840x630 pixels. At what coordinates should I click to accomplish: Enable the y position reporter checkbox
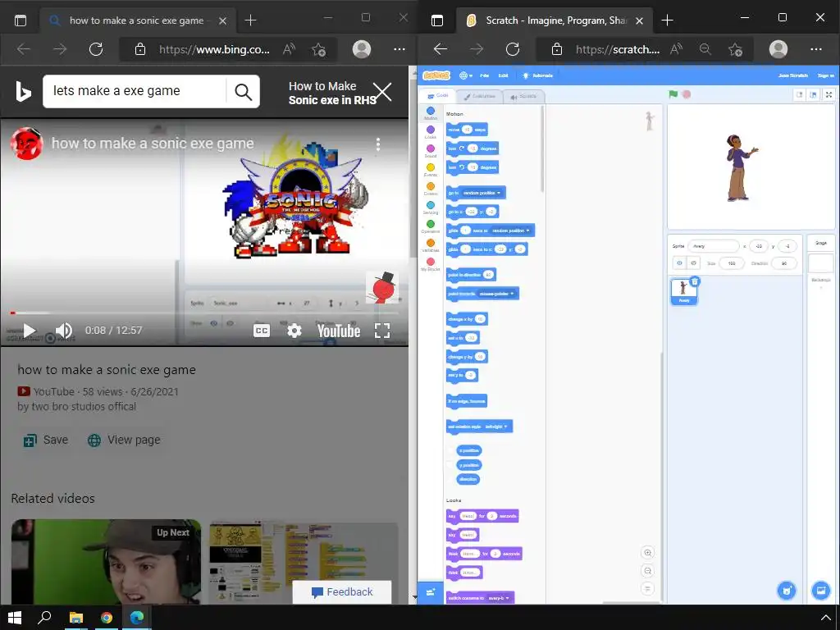click(x=450, y=465)
